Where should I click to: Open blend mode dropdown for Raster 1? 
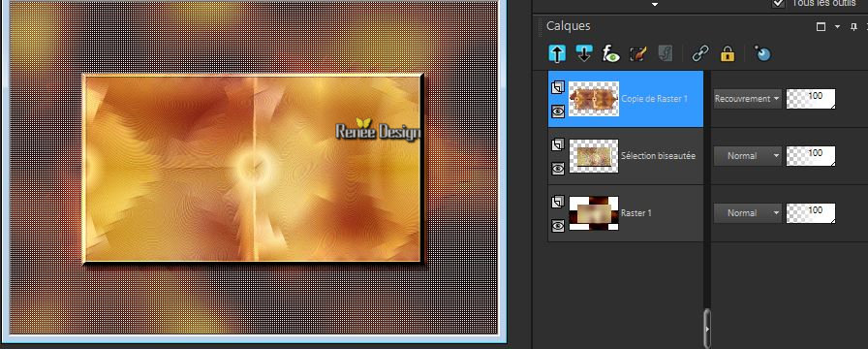pos(747,212)
